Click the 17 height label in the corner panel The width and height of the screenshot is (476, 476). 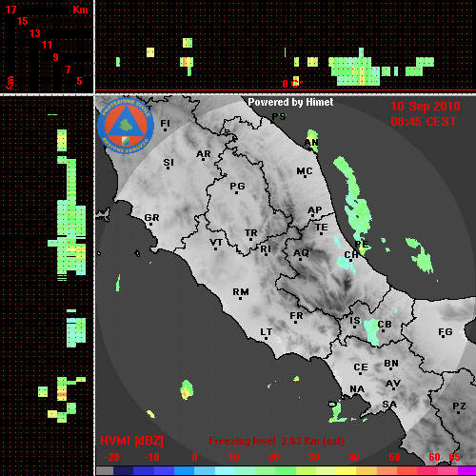tap(10, 10)
